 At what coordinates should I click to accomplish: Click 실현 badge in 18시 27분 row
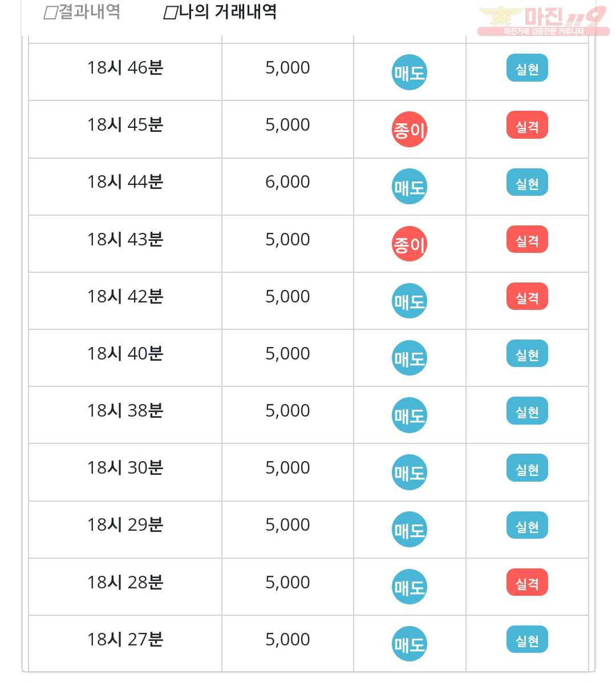(x=528, y=640)
